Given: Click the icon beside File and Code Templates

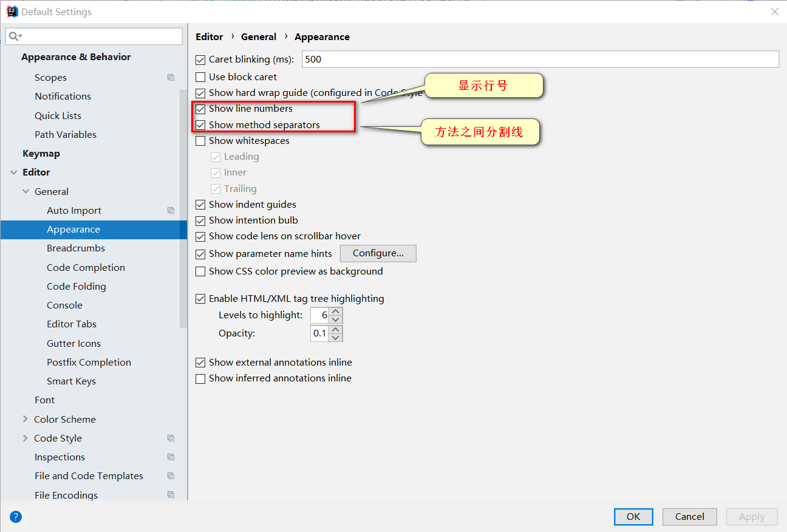Looking at the screenshot, I should click(x=171, y=476).
